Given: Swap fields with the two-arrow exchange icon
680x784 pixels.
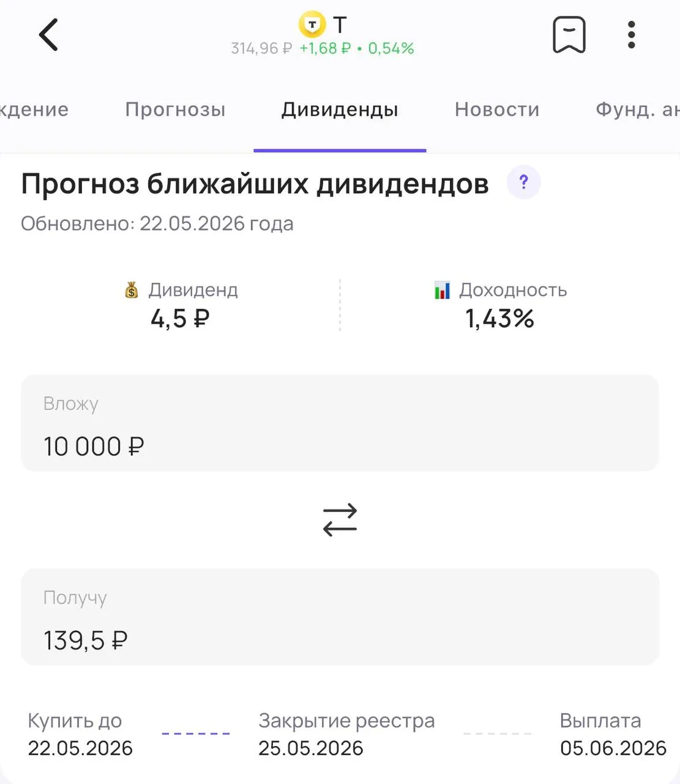Looking at the screenshot, I should [340, 520].
